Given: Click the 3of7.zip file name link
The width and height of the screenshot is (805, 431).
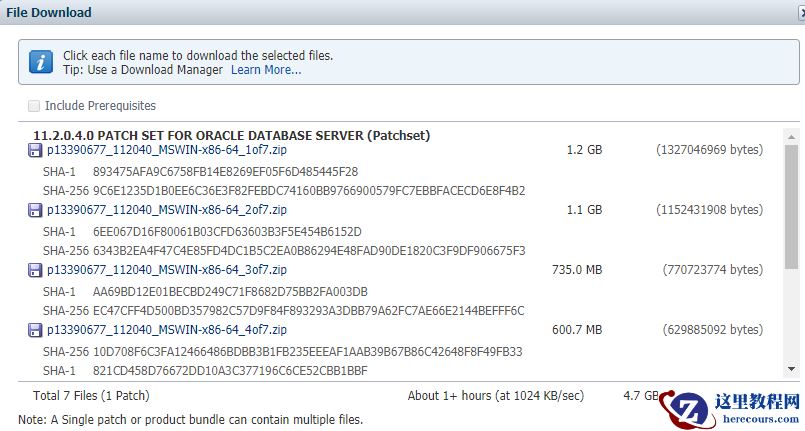Looking at the screenshot, I should (x=167, y=270).
